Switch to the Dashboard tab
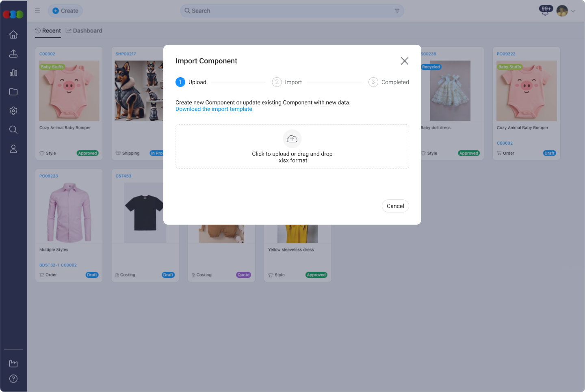Screen dimensions: 585x392 [84, 30]
